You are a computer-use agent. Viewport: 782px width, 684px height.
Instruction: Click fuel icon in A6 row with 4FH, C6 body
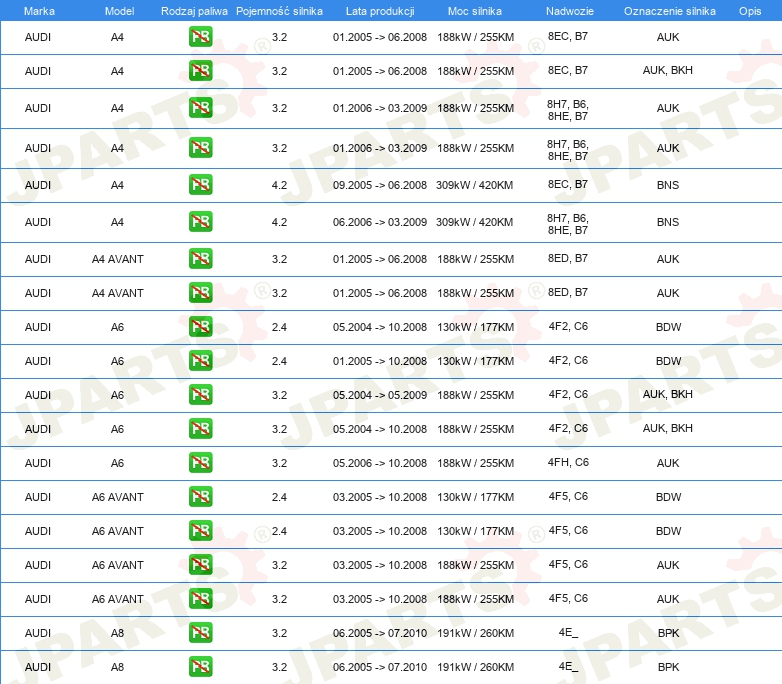pyautogui.click(x=200, y=462)
